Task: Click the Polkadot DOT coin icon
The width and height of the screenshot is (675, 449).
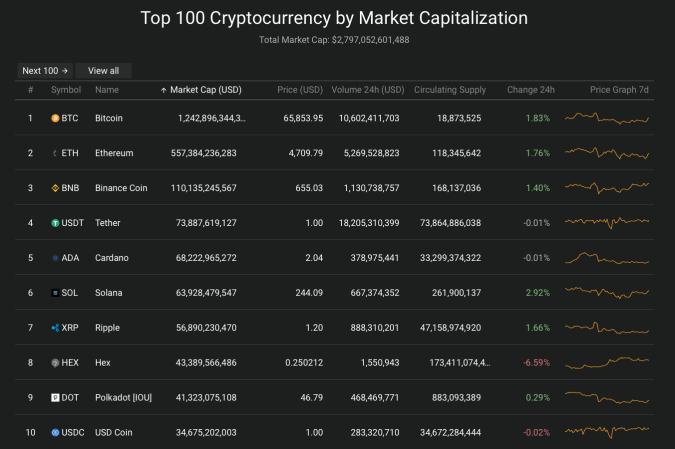Action: (x=55, y=398)
